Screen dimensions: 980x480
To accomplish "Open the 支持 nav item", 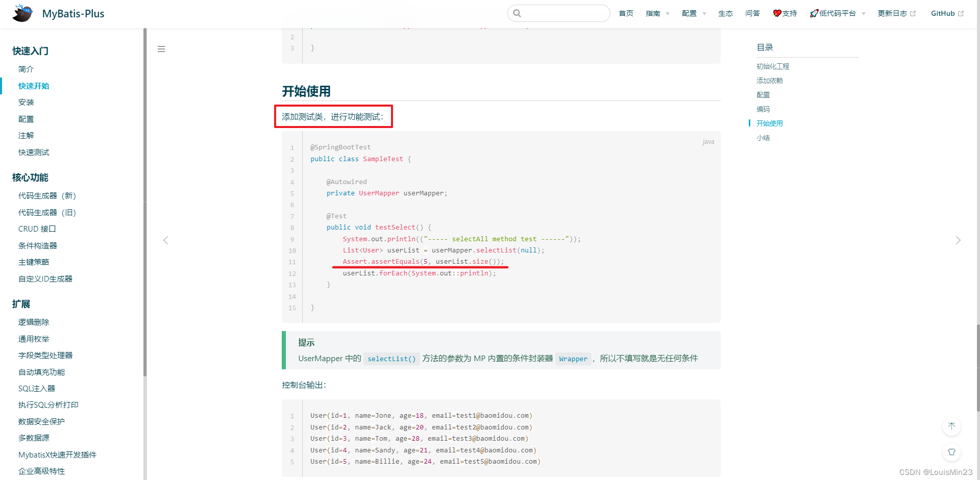I will [x=785, y=13].
